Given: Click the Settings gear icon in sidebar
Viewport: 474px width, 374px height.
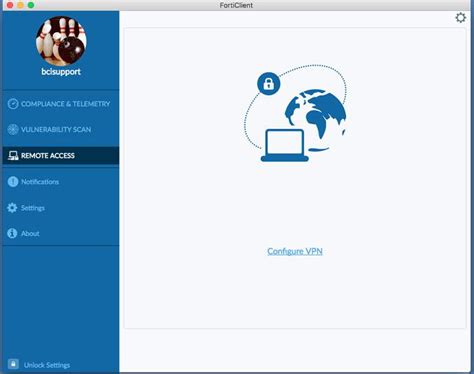Looking at the screenshot, I should [12, 208].
